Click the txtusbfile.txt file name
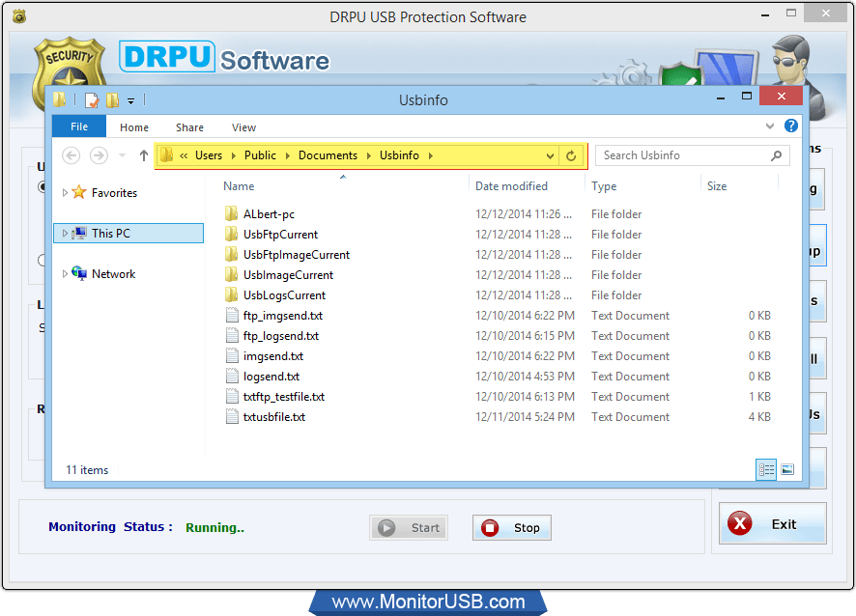This screenshot has width=856, height=616. (274, 417)
